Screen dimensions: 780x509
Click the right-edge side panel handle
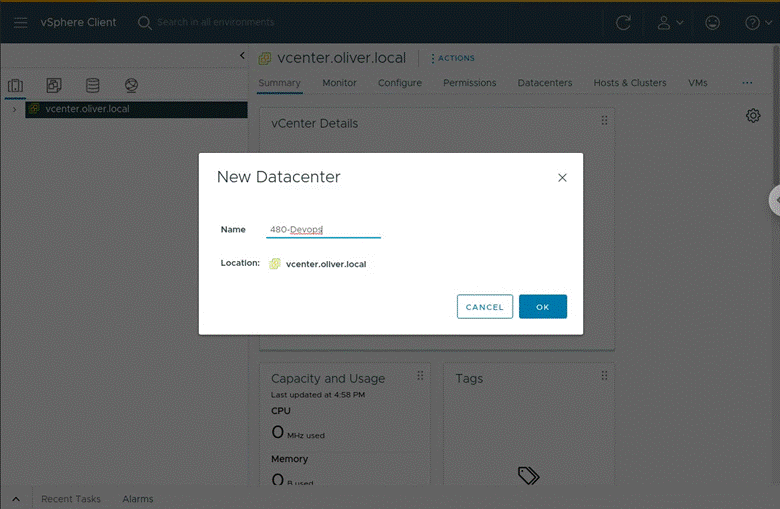tap(775, 200)
